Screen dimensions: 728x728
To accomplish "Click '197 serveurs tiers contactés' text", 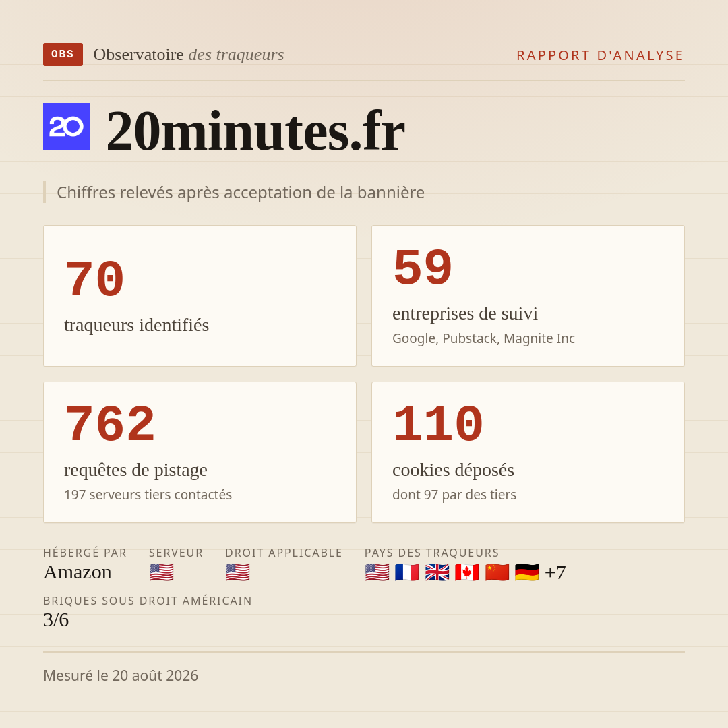I will (x=148, y=495).
